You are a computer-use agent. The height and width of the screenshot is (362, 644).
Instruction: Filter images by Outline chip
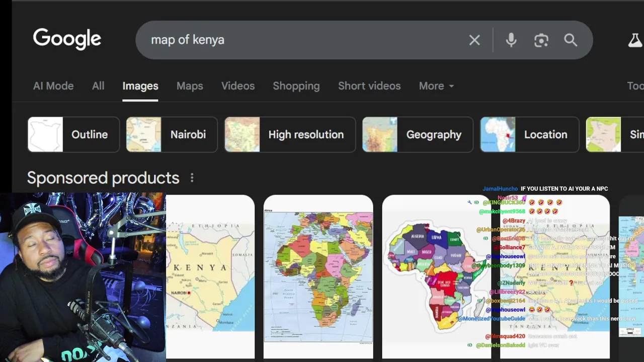(x=73, y=134)
